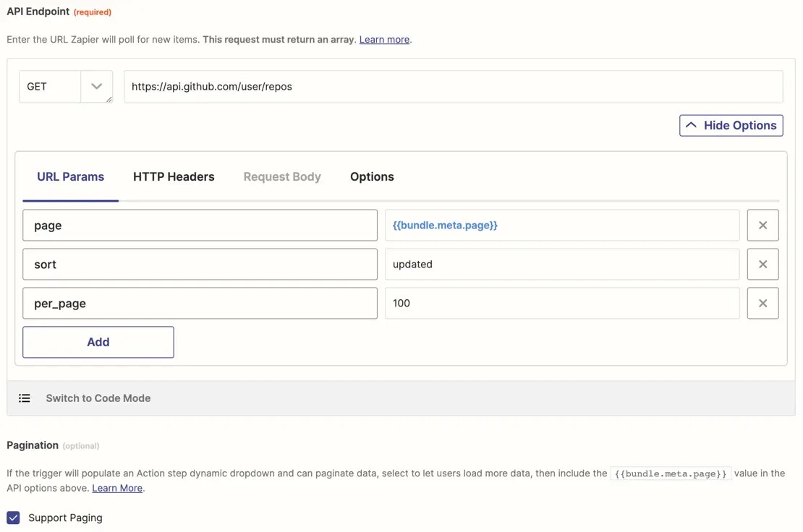Image resolution: width=803 pixels, height=532 pixels.
Task: Open the GET method dropdown
Action: pyautogui.click(x=96, y=87)
